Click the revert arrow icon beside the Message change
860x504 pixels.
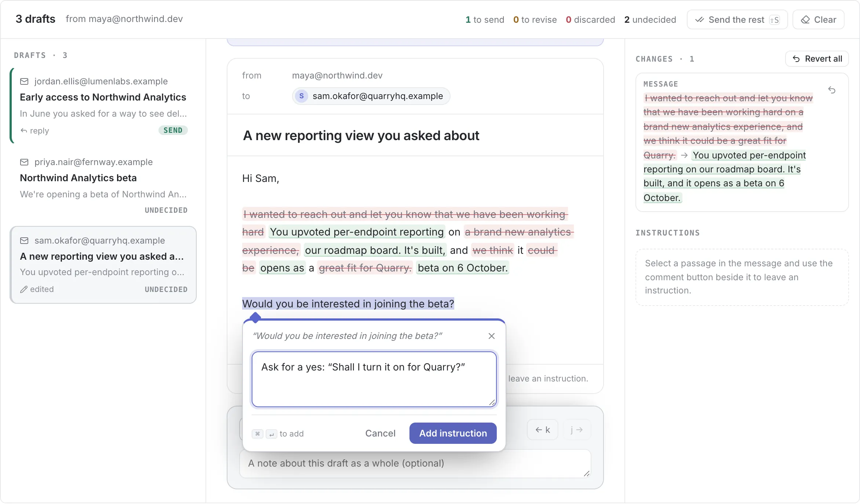(832, 90)
